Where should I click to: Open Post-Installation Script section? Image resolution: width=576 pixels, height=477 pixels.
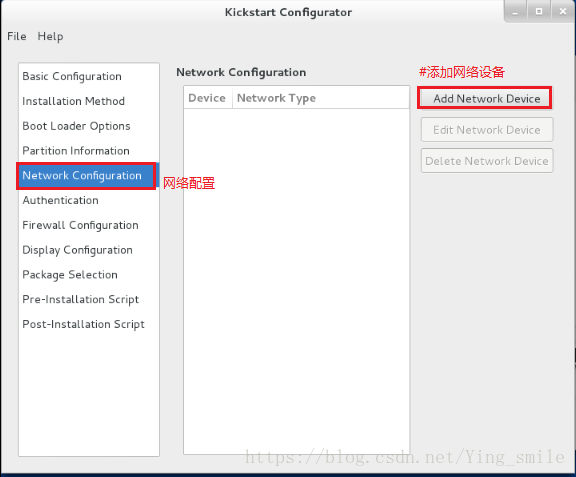[89, 324]
